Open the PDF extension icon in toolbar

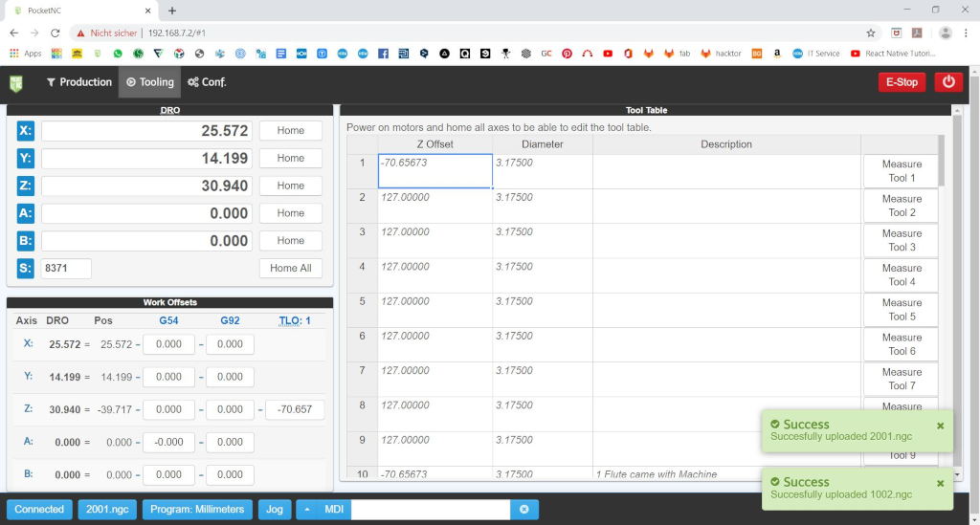(x=917, y=33)
